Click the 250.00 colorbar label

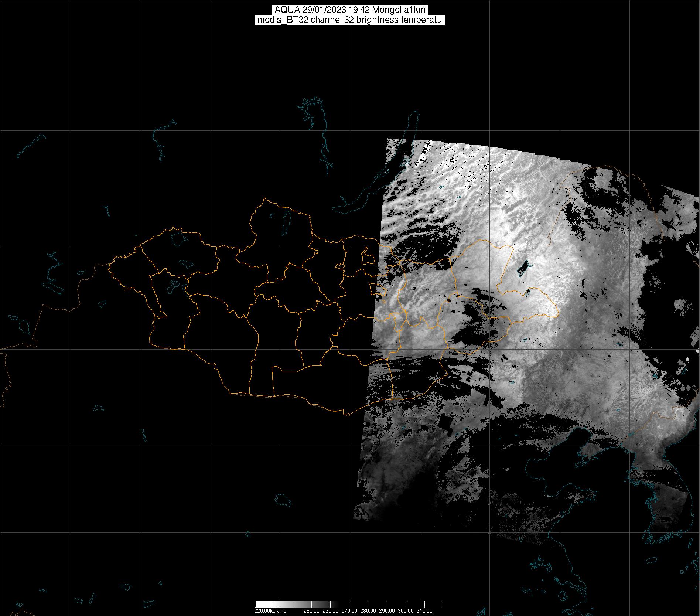click(311, 611)
